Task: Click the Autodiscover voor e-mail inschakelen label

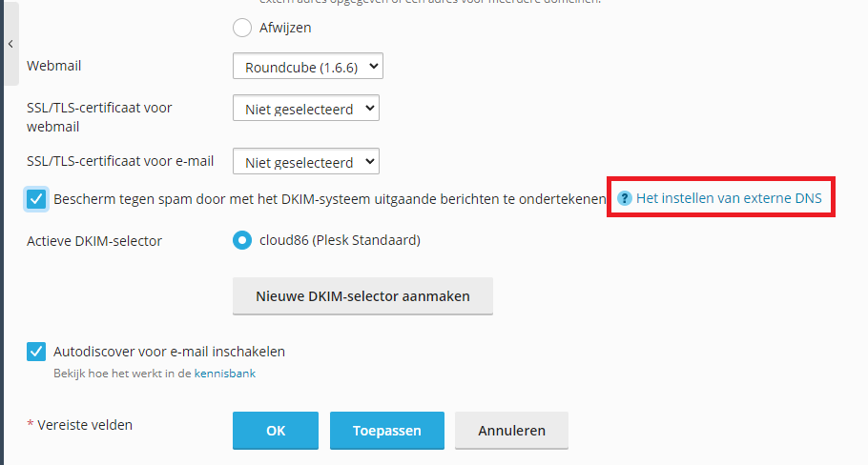Action: coord(169,352)
